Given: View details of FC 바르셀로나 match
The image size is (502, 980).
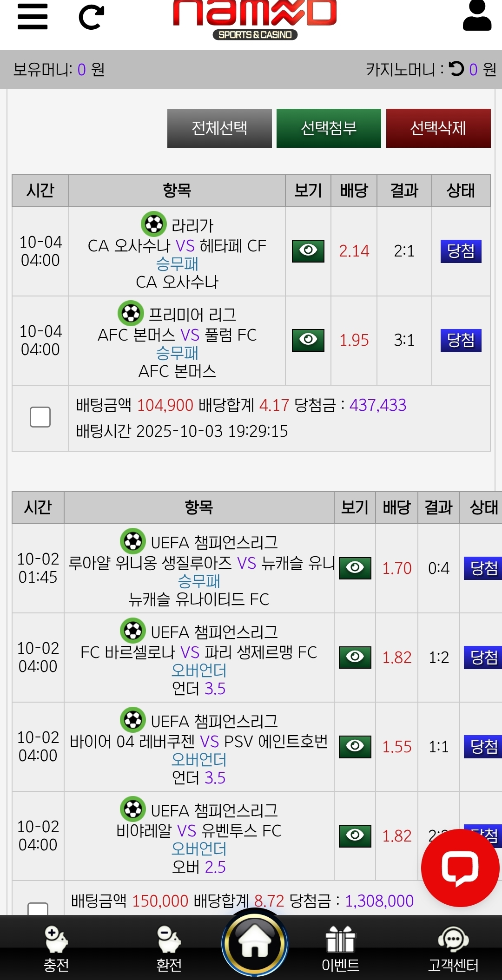Looking at the screenshot, I should [x=355, y=657].
